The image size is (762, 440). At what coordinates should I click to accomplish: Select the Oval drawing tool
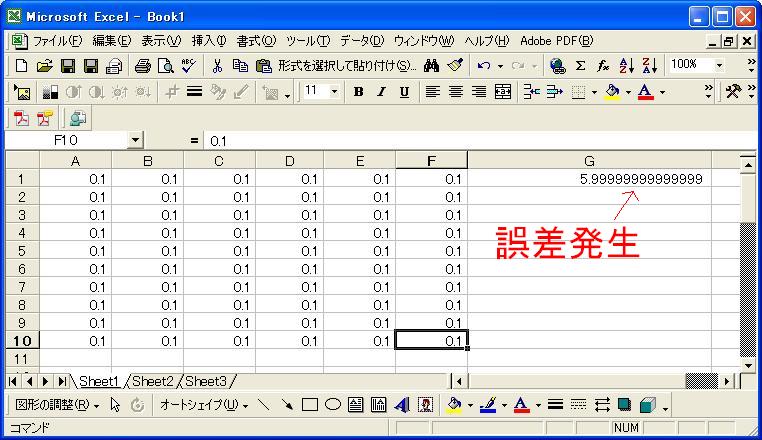(x=333, y=405)
